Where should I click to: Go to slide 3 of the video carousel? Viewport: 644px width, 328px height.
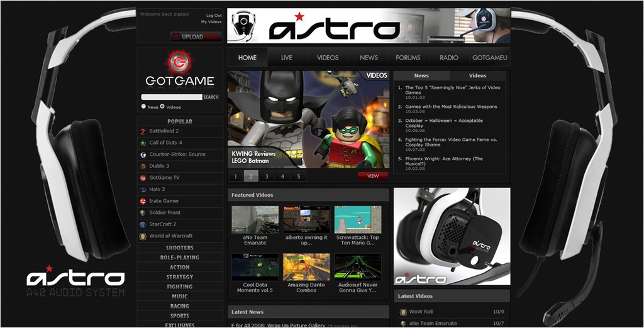click(267, 176)
